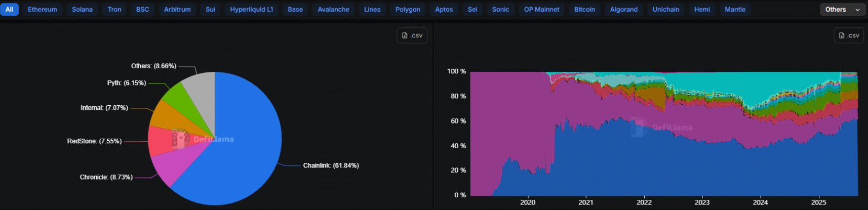
Task: Pick the Bitcoin chain tab
Action: (584, 9)
